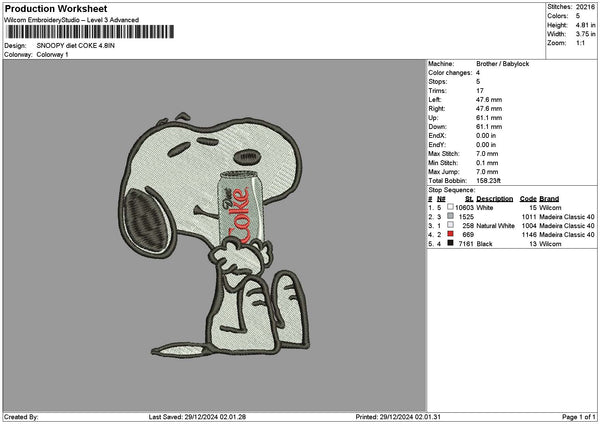Click the 'Created By:' footer label
600x424 pixels.
(21, 417)
